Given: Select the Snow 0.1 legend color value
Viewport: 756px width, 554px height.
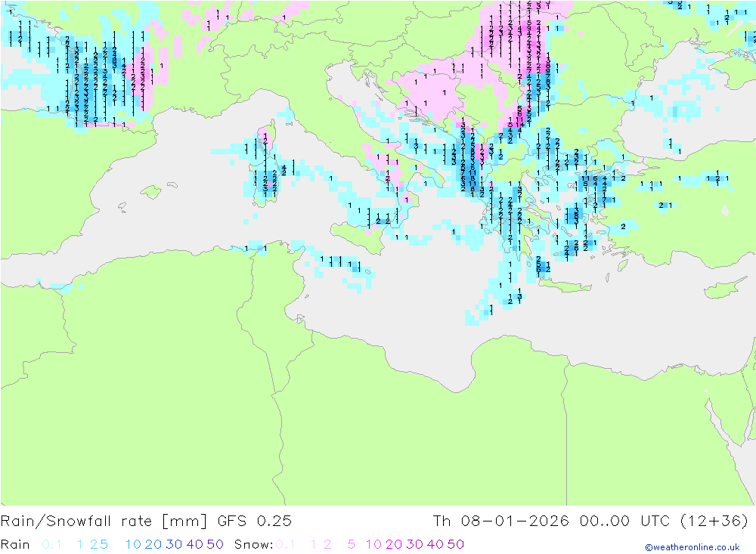Looking at the screenshot, I should click(286, 544).
